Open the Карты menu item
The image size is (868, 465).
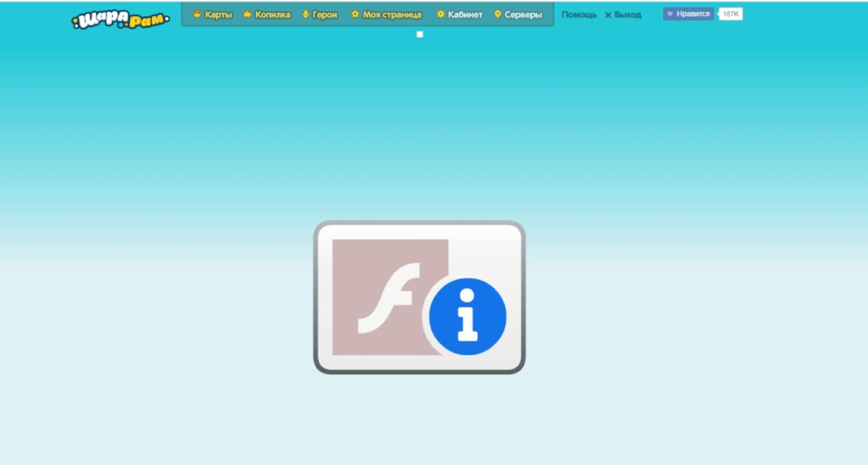click(218, 15)
